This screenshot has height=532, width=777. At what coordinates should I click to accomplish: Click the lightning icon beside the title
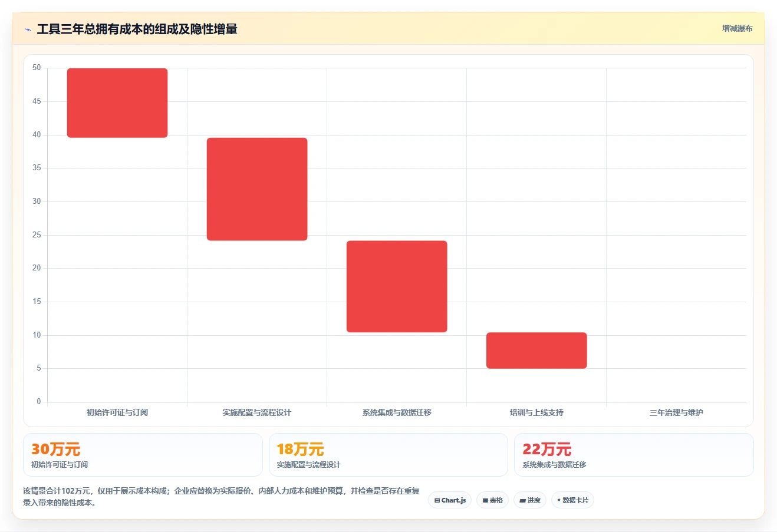[28, 29]
